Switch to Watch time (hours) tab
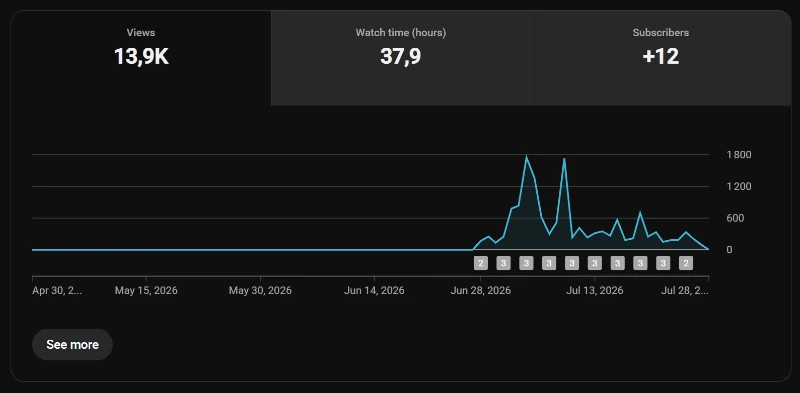 click(x=401, y=58)
